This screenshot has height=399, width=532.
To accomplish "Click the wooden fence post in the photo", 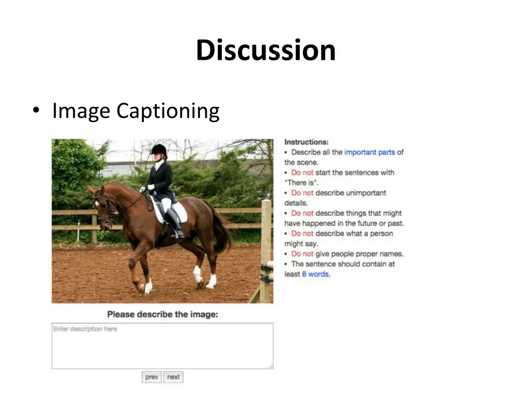I will coord(266,249).
